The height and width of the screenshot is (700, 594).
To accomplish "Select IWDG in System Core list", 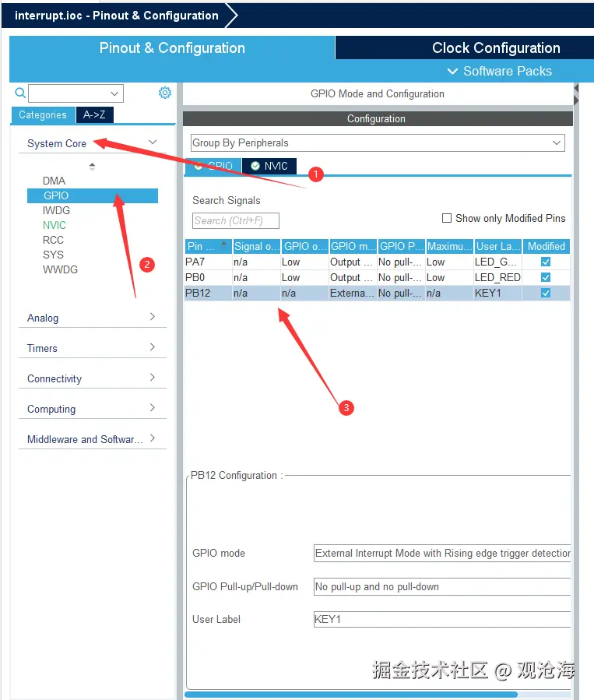I will (x=56, y=210).
